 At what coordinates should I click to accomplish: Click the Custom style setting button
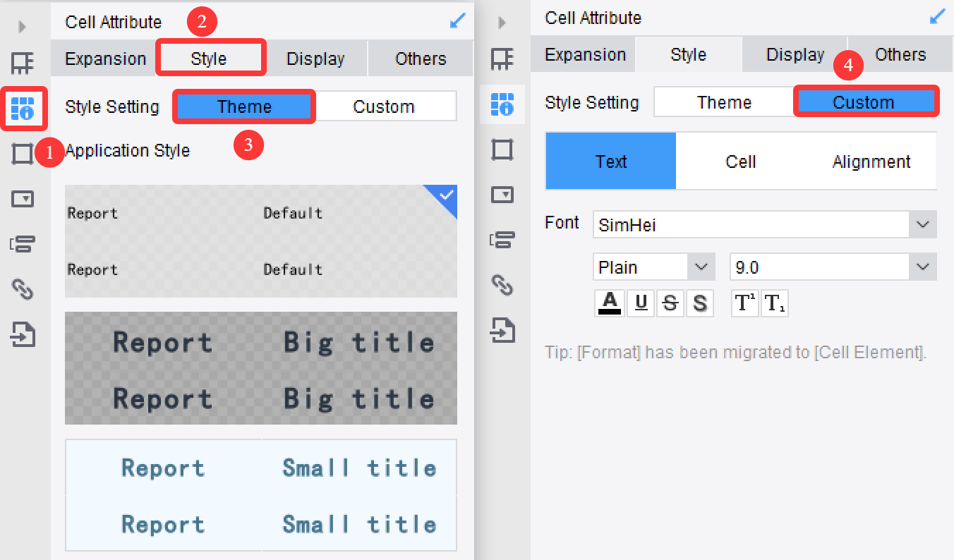click(867, 101)
